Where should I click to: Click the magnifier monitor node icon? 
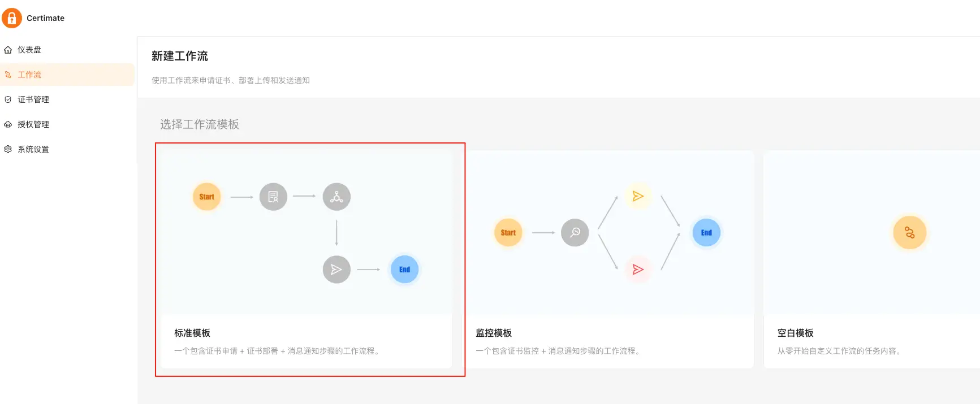575,232
